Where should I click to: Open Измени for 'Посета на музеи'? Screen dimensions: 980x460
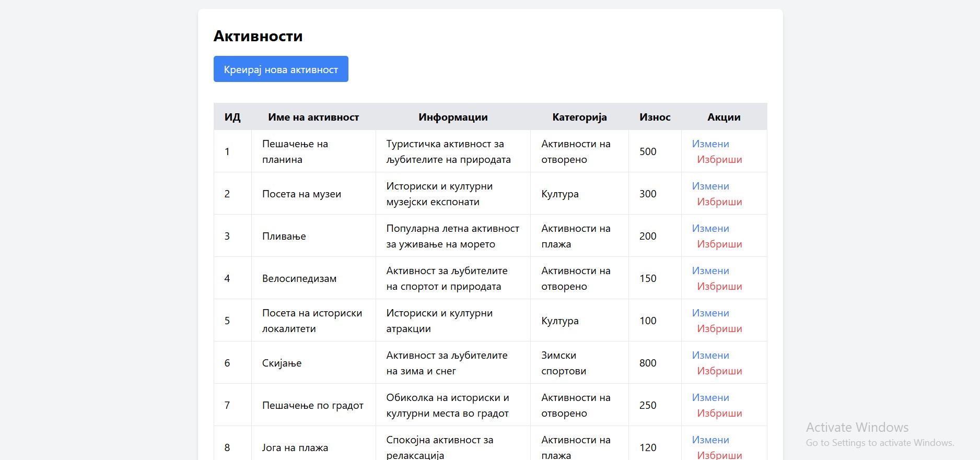click(x=710, y=186)
